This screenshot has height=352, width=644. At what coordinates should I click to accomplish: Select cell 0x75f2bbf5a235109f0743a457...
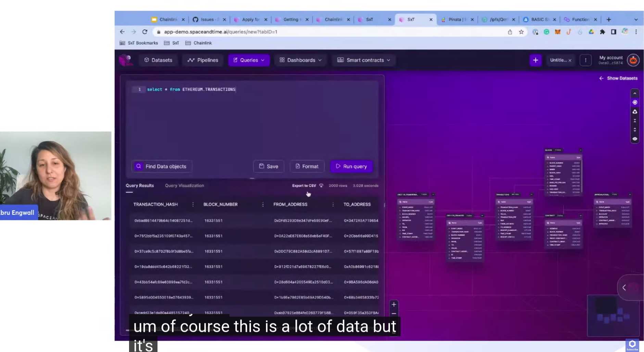click(x=163, y=236)
